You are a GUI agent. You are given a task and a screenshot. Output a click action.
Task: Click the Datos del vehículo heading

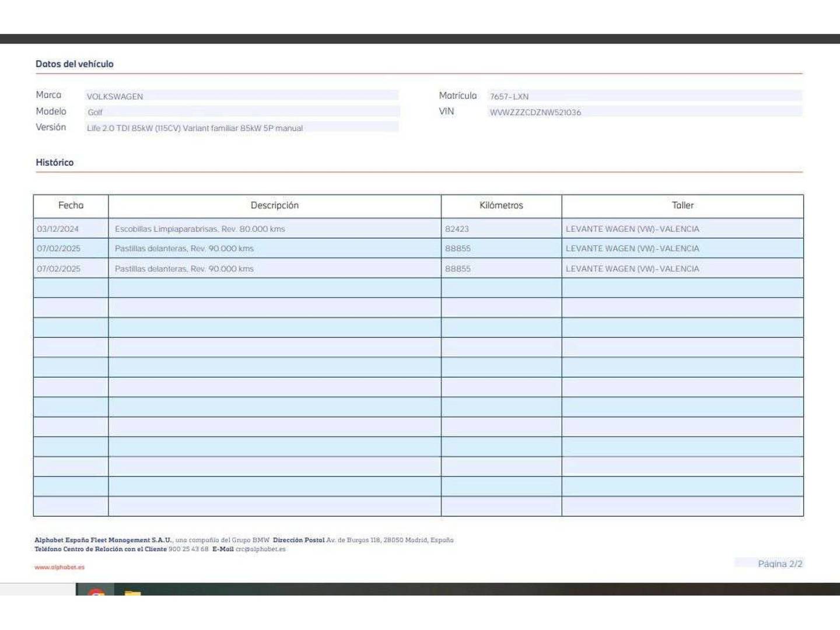75,64
